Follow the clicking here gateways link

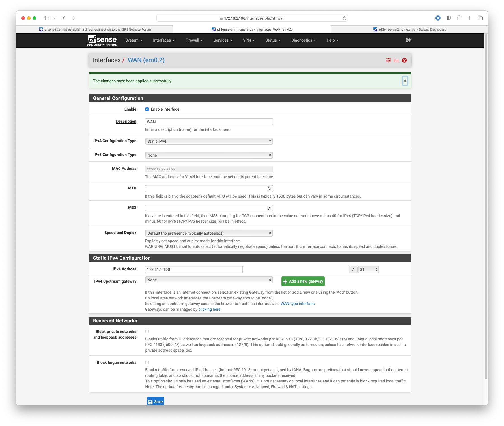(209, 309)
